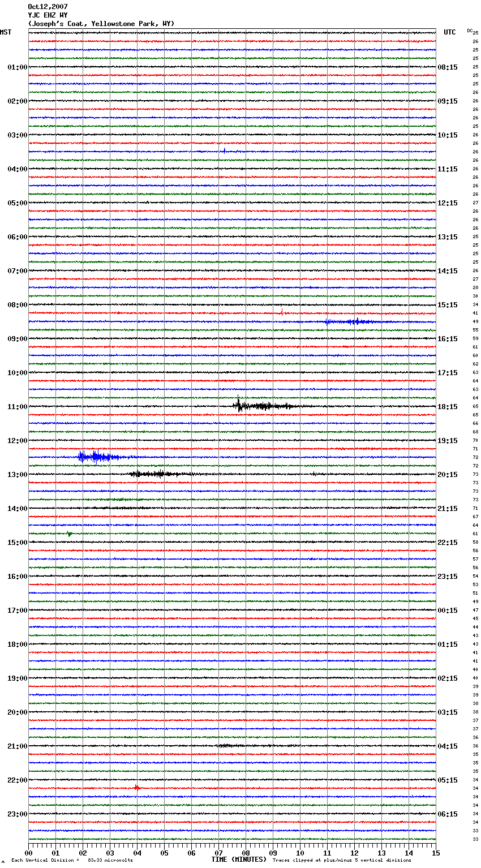Click the 10 minute tick label
The height and width of the screenshot is (868, 481).
coord(300,853)
